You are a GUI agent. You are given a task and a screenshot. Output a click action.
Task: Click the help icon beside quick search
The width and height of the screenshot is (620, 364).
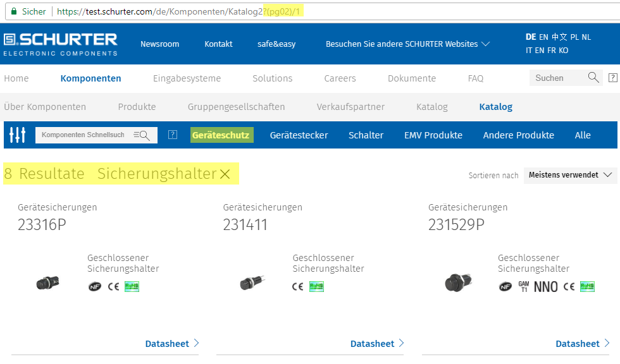[173, 135]
